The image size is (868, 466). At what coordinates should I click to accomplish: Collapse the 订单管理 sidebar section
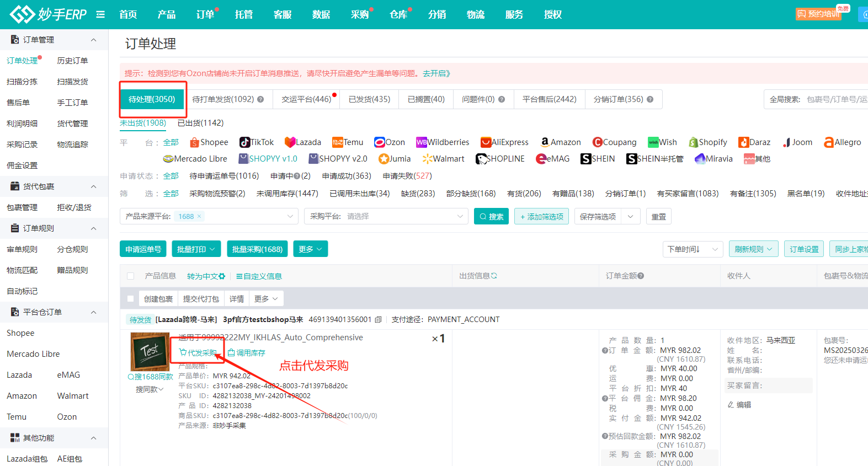[x=93, y=40]
